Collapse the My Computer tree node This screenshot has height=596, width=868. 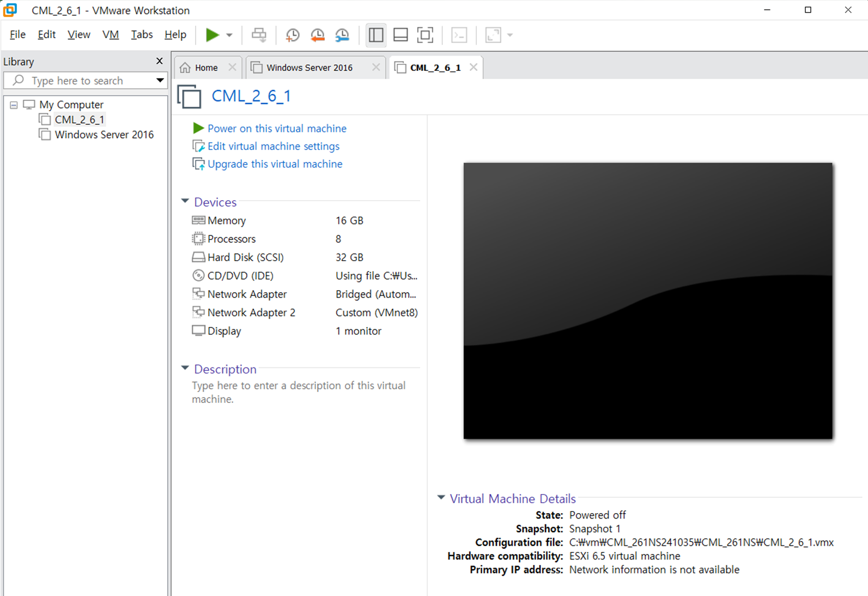coord(14,105)
